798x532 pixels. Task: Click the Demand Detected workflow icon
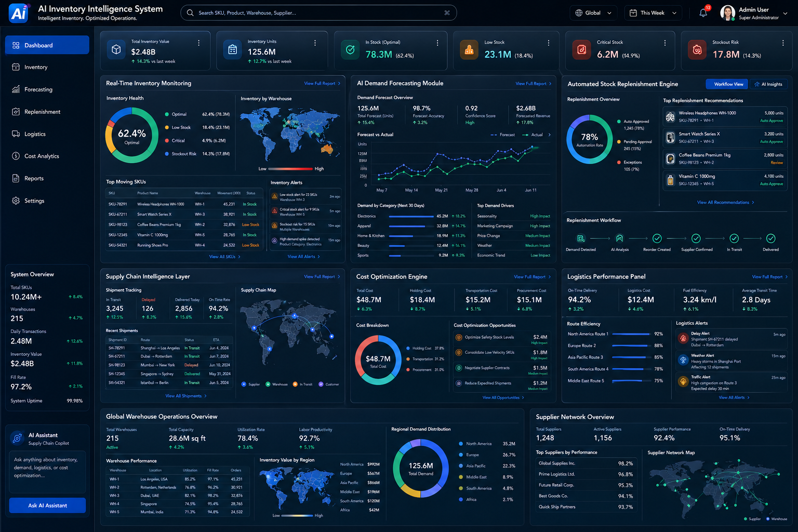581,238
